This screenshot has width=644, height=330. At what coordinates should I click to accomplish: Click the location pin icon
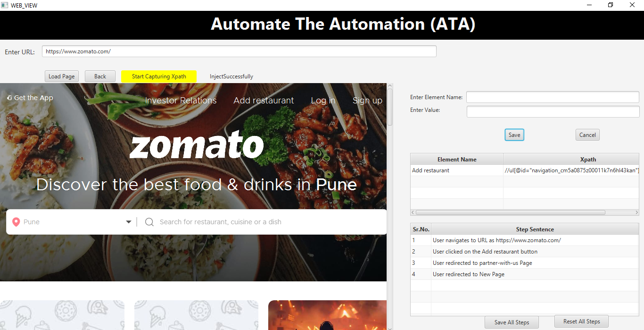click(16, 222)
